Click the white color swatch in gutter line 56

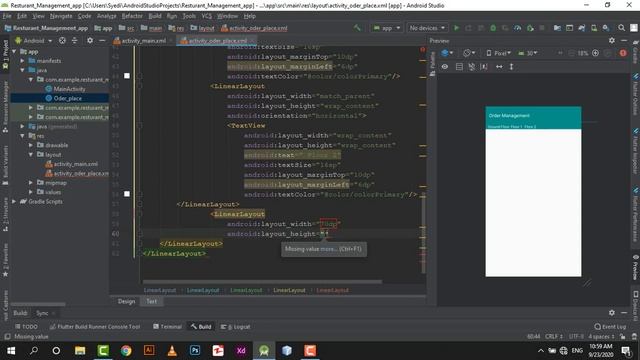pos(127,194)
